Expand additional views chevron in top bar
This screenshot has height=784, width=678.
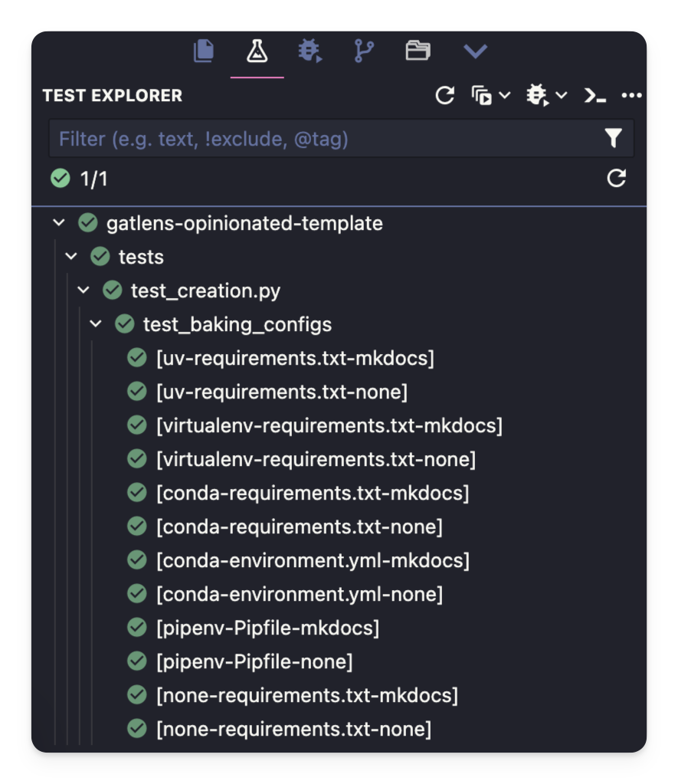coord(475,51)
